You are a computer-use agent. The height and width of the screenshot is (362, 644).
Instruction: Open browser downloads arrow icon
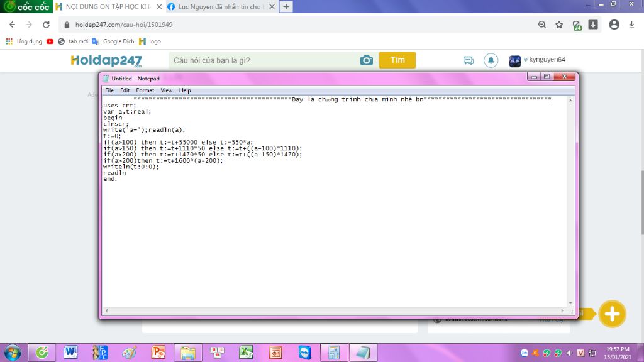(631, 25)
